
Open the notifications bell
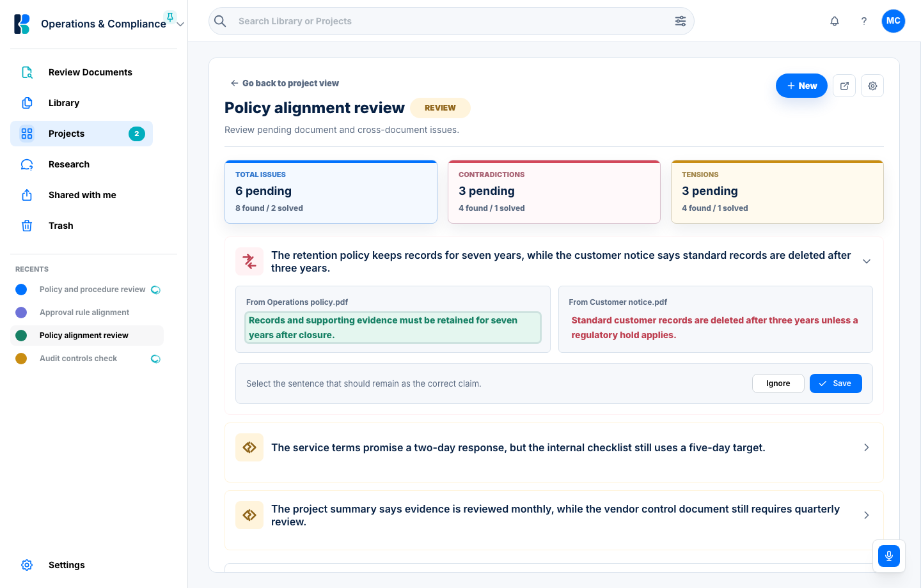(x=835, y=21)
